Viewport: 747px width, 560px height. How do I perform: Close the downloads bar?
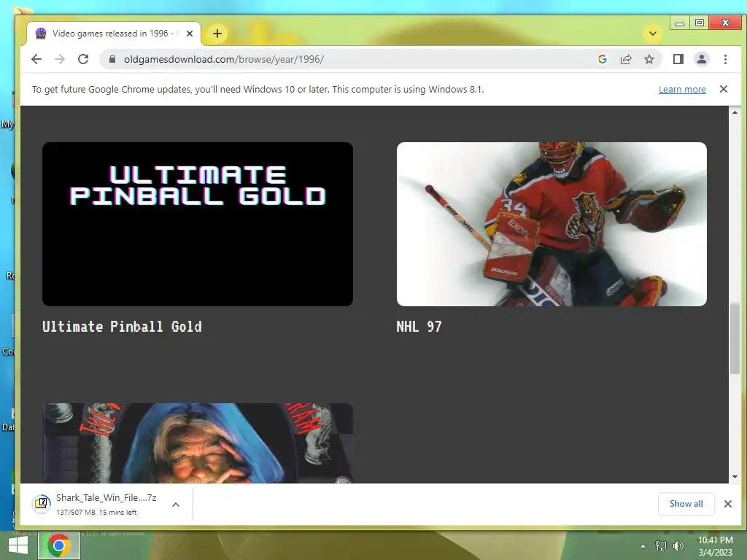click(x=727, y=504)
